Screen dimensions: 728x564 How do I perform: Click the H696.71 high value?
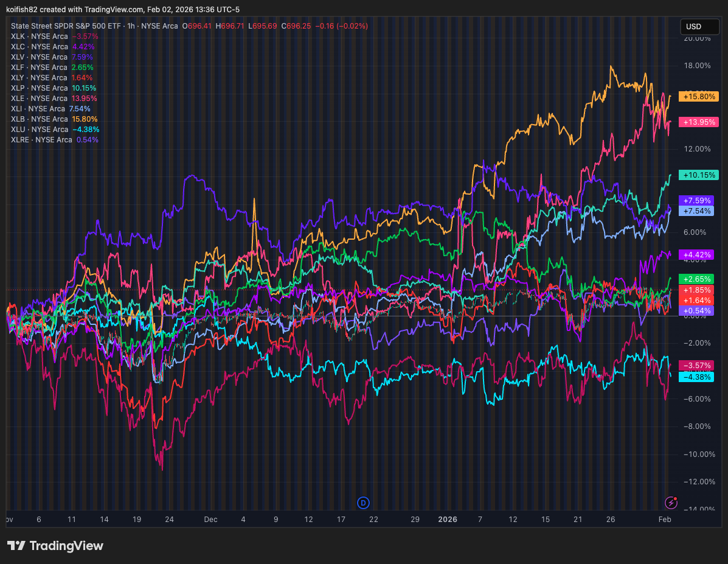click(x=230, y=26)
